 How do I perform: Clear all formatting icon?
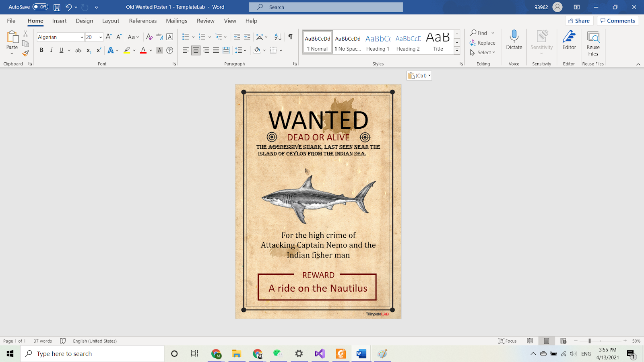pyautogui.click(x=149, y=37)
